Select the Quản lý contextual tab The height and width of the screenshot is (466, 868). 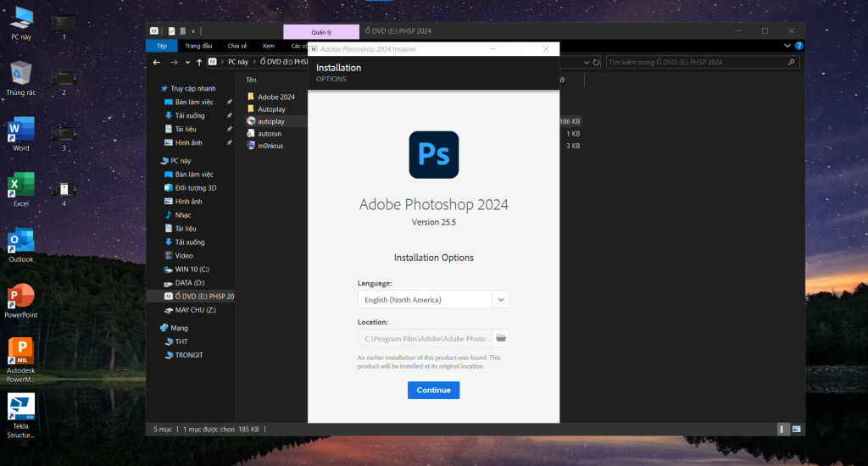point(321,32)
